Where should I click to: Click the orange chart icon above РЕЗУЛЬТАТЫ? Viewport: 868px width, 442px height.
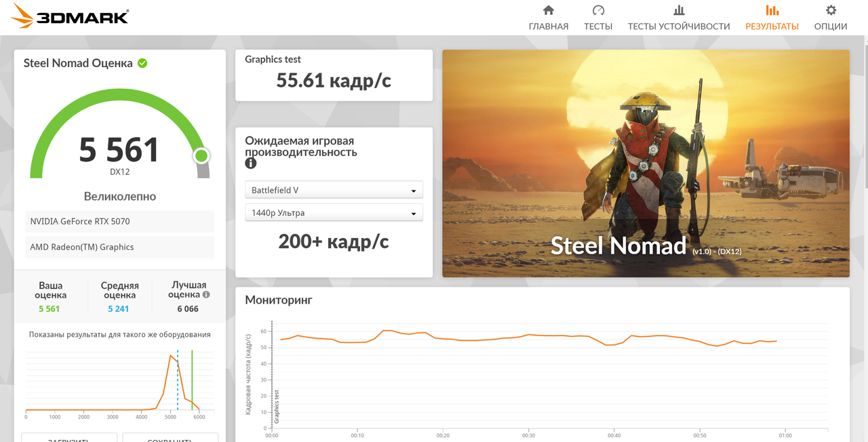tap(772, 10)
